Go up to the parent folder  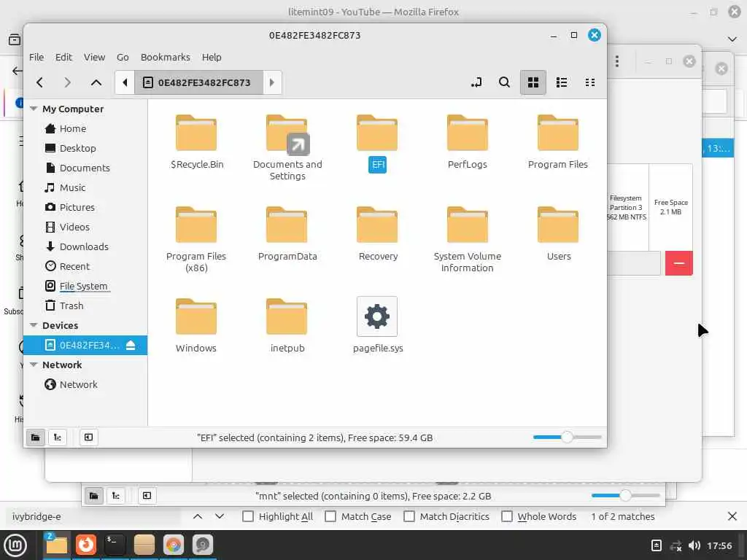pyautogui.click(x=96, y=82)
